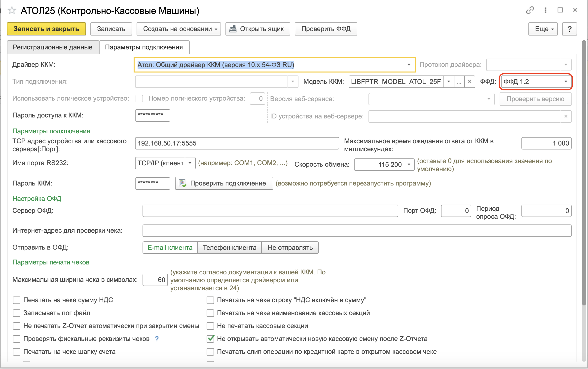Toggle Использовать логическое устройство checkbox
This screenshot has width=588, height=369.
pos(139,99)
